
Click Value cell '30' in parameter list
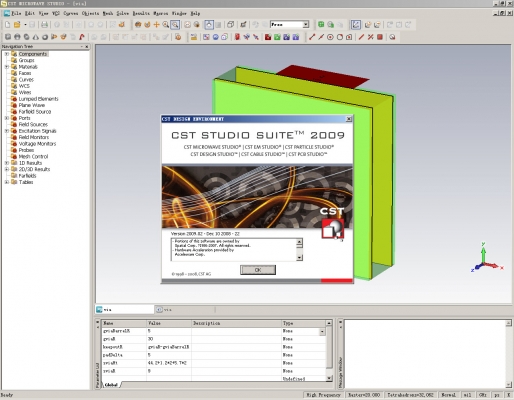point(169,339)
